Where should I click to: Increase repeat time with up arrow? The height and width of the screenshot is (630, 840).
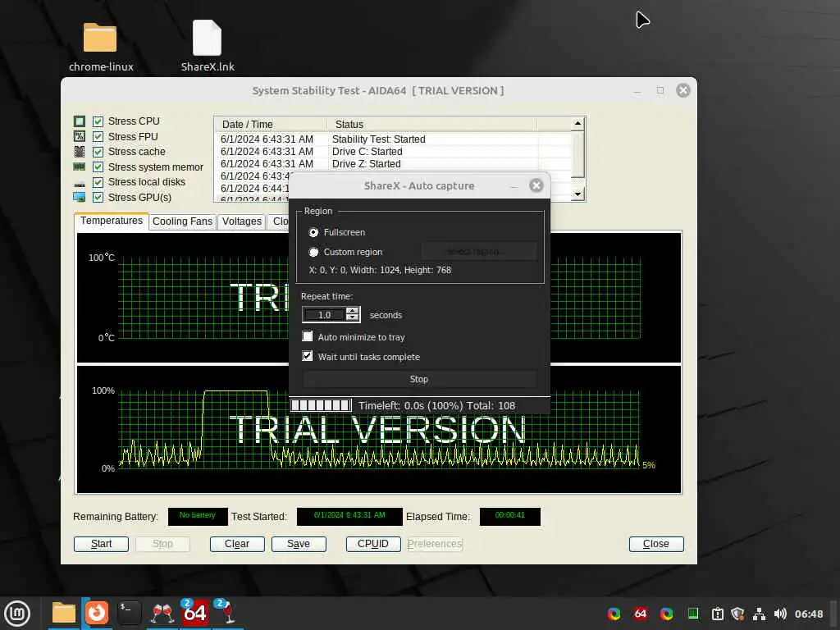click(x=353, y=311)
